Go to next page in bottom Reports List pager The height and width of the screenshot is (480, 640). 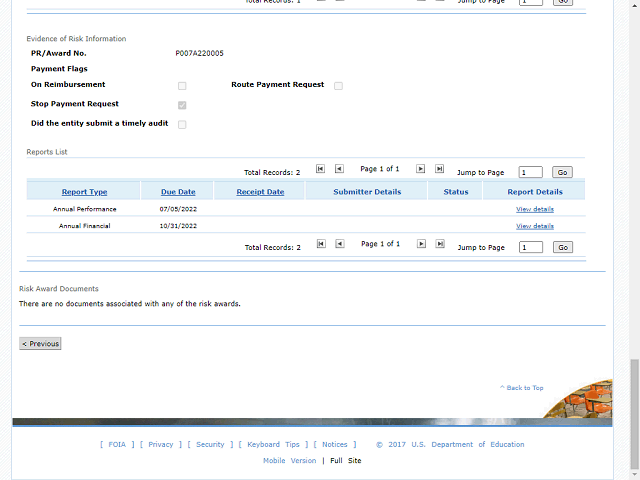[x=421, y=244]
